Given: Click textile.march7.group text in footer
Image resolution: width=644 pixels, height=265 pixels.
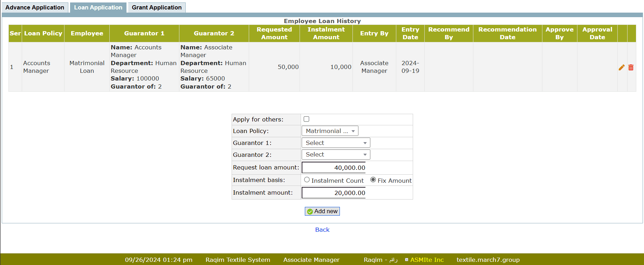Looking at the screenshot, I should click(488, 260).
